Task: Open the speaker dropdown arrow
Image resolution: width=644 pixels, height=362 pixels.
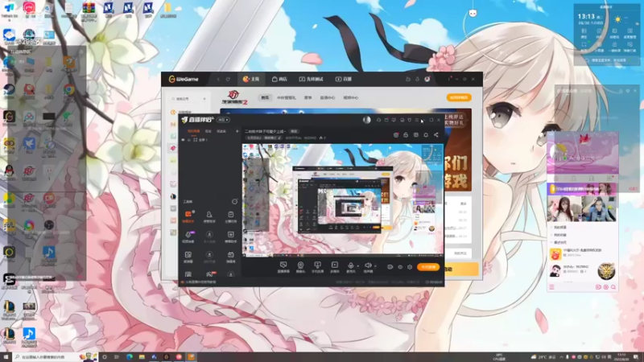Action: click(x=375, y=266)
